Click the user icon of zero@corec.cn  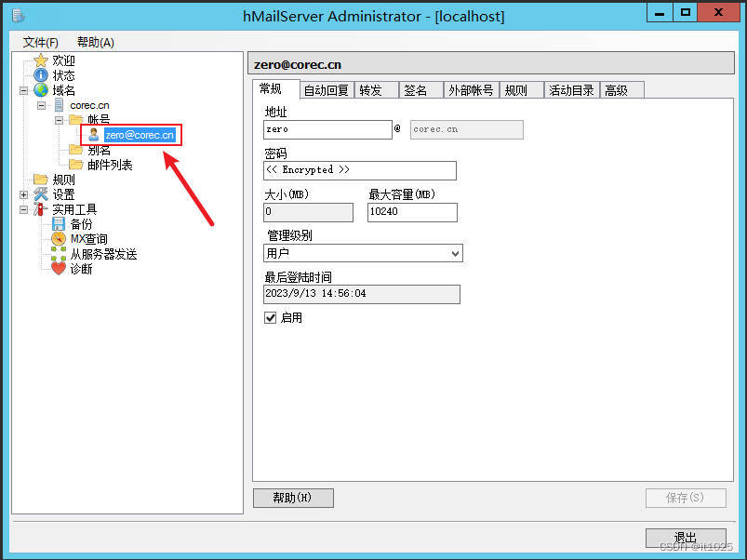coord(94,135)
